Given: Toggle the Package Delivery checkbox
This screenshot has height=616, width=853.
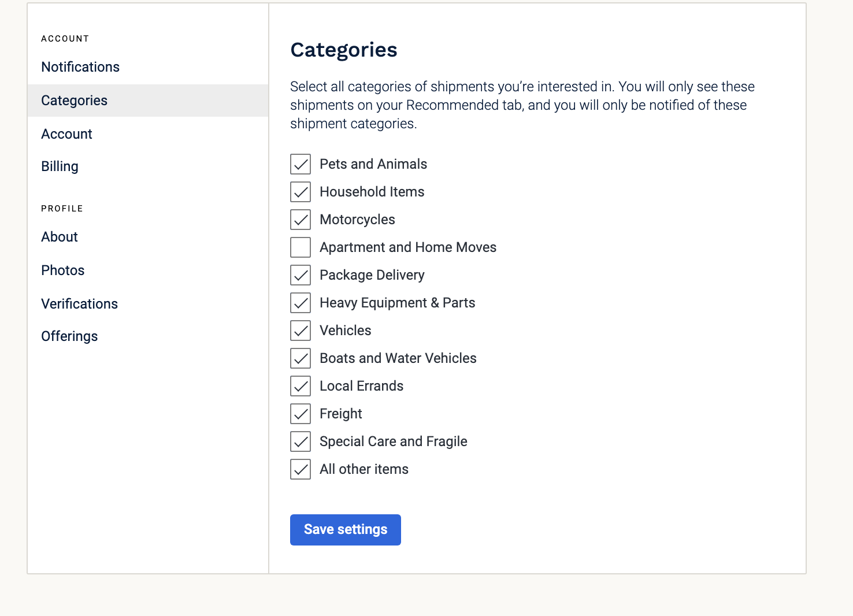Looking at the screenshot, I should pyautogui.click(x=301, y=275).
